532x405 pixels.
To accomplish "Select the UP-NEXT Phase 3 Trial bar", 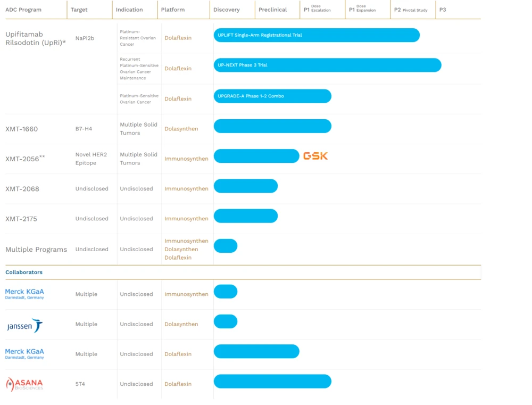I will click(x=327, y=65).
